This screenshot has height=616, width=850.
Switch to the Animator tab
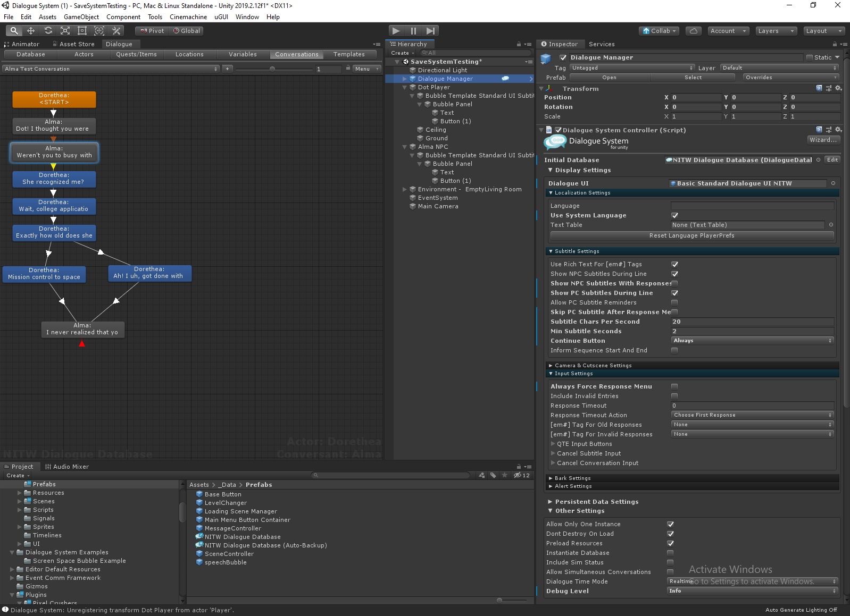(x=22, y=44)
